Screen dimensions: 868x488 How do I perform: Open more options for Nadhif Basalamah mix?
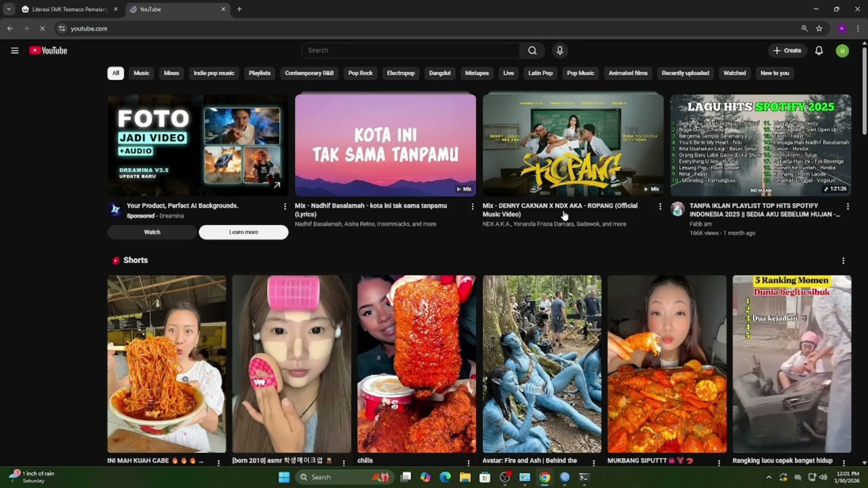(x=473, y=206)
